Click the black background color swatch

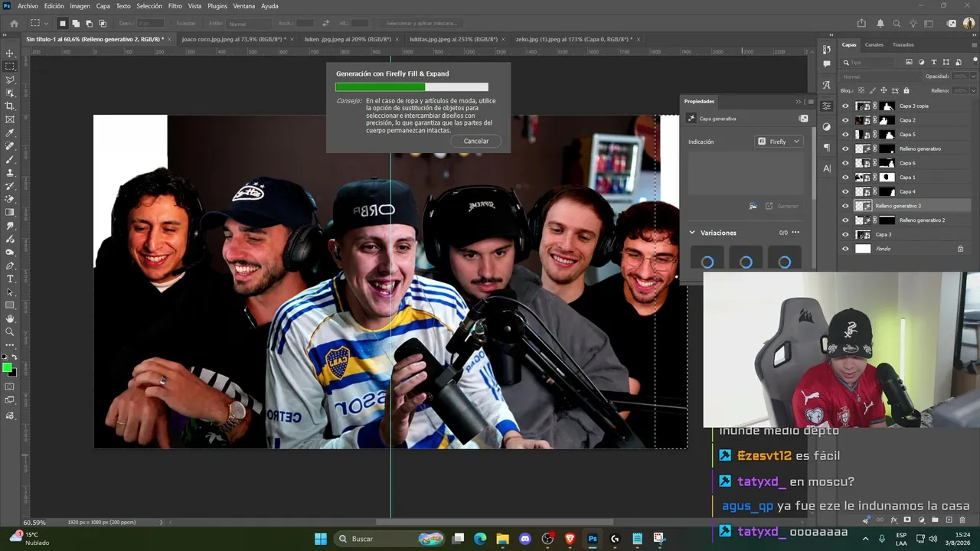12,373
